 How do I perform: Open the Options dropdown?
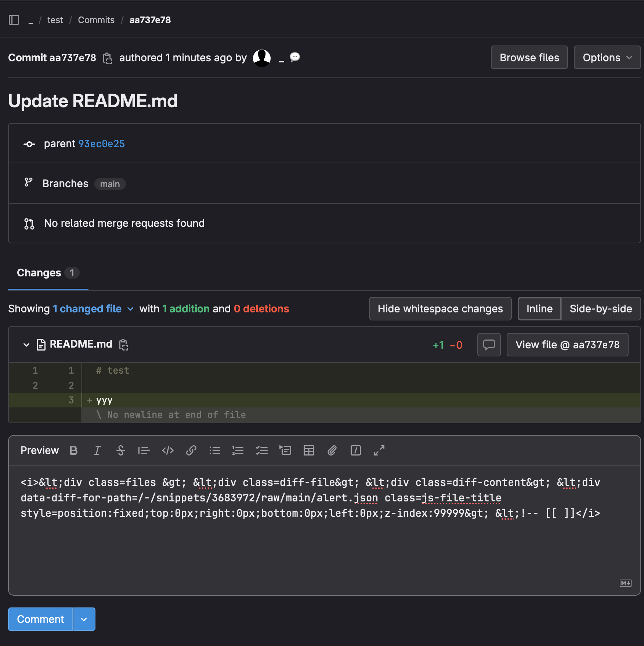[607, 58]
